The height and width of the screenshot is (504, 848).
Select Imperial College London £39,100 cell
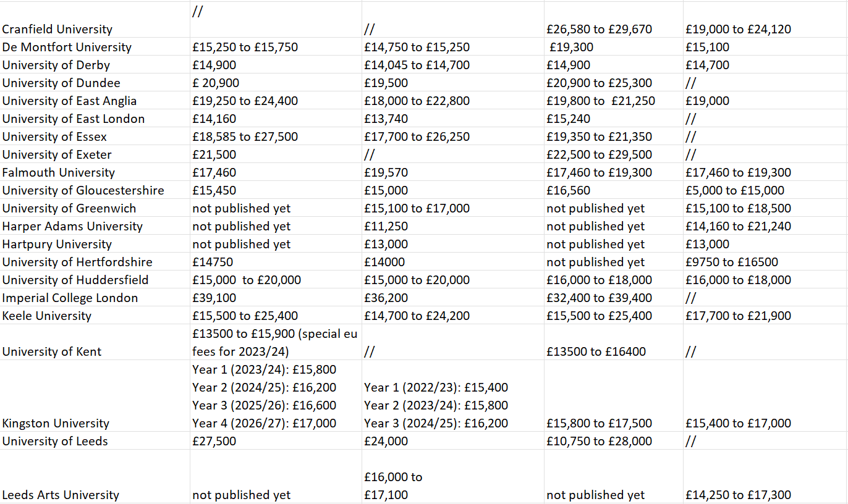coord(214,298)
